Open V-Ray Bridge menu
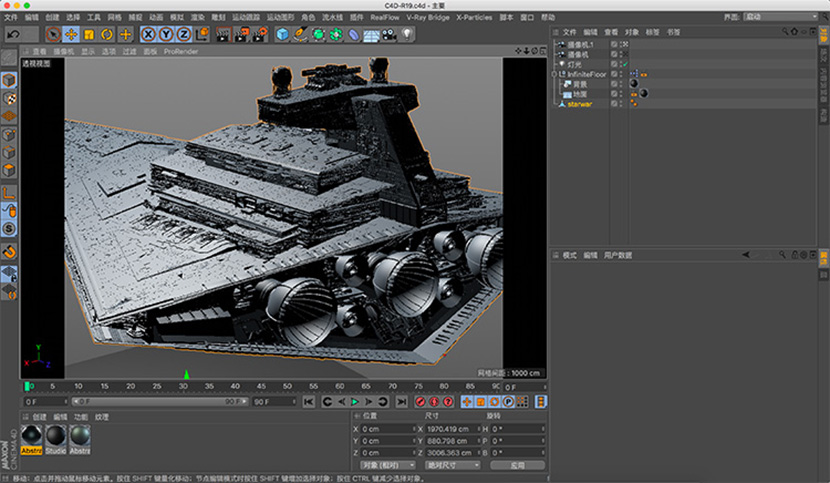830x483 pixels. pyautogui.click(x=428, y=17)
